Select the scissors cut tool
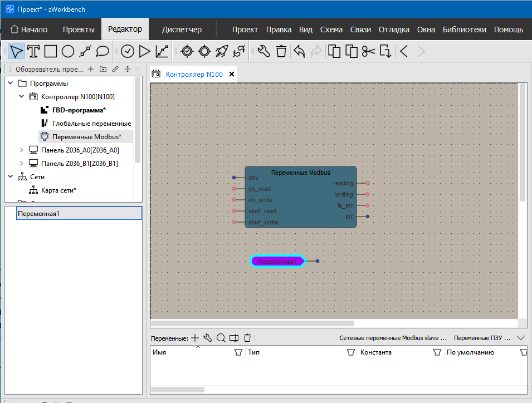The width and height of the screenshot is (532, 403). click(368, 51)
